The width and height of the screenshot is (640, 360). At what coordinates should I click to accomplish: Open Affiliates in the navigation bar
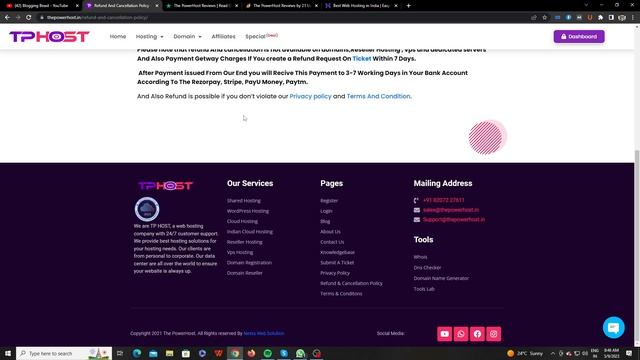[x=223, y=37]
